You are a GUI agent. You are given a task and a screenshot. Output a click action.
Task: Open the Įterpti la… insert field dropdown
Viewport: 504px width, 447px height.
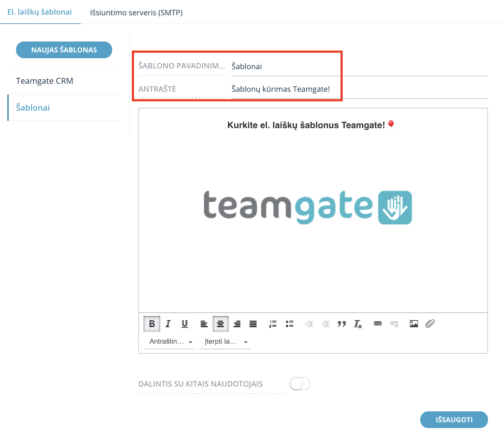click(225, 342)
